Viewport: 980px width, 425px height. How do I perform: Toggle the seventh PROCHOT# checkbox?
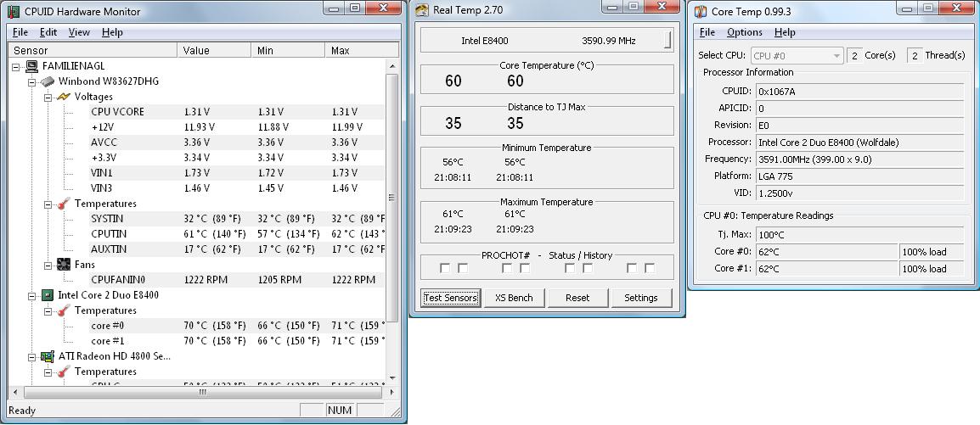click(x=632, y=268)
